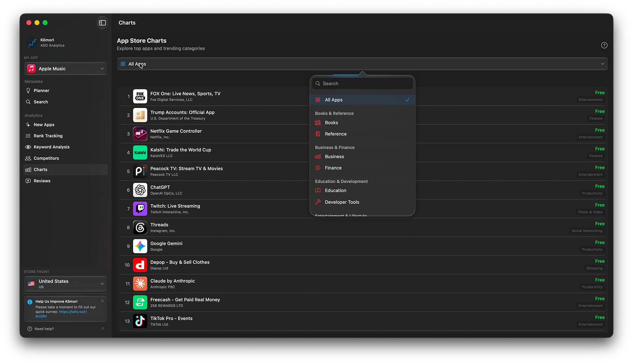
Task: Click the Photo & Video tag on Twitch row
Action: [590, 212]
